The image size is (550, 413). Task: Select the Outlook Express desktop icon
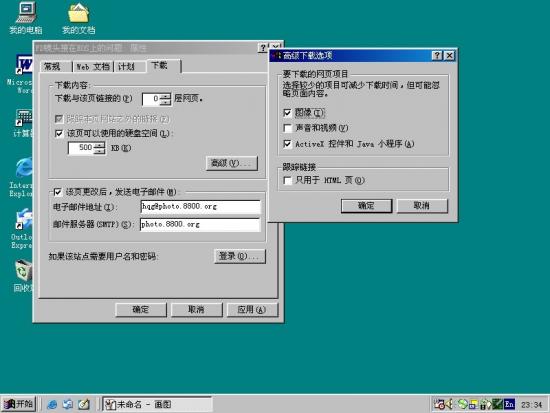[x=21, y=228]
